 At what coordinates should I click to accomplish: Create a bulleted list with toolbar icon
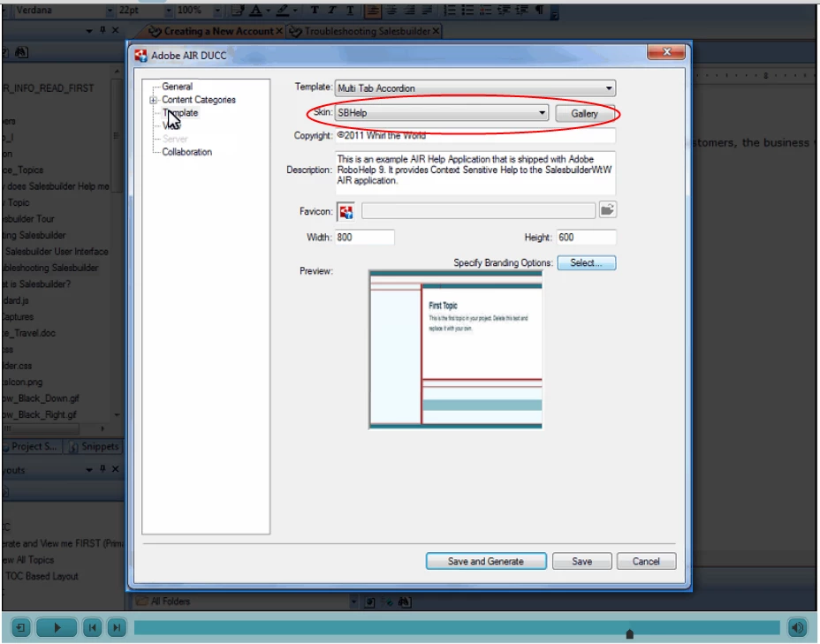(x=467, y=11)
